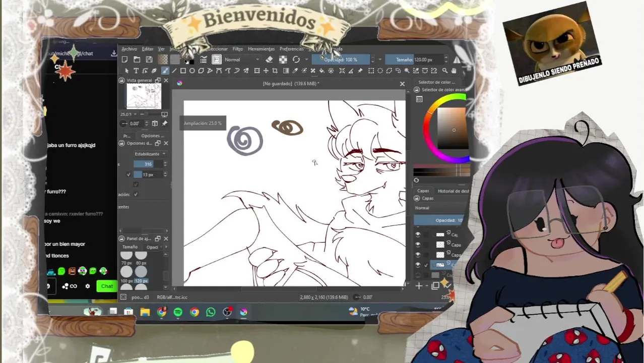This screenshot has height=363, width=644.
Task: Toggle preserve alpha checkerboard icon
Action: point(283,59)
